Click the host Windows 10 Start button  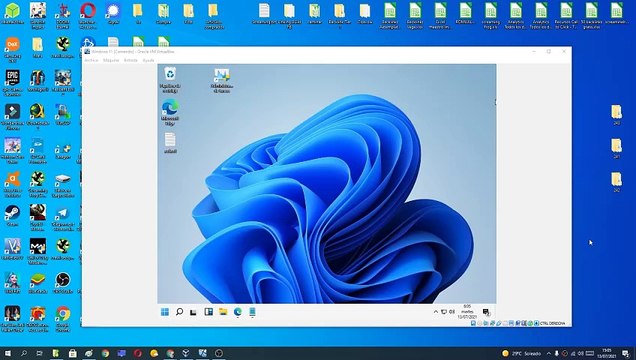(x=8, y=354)
